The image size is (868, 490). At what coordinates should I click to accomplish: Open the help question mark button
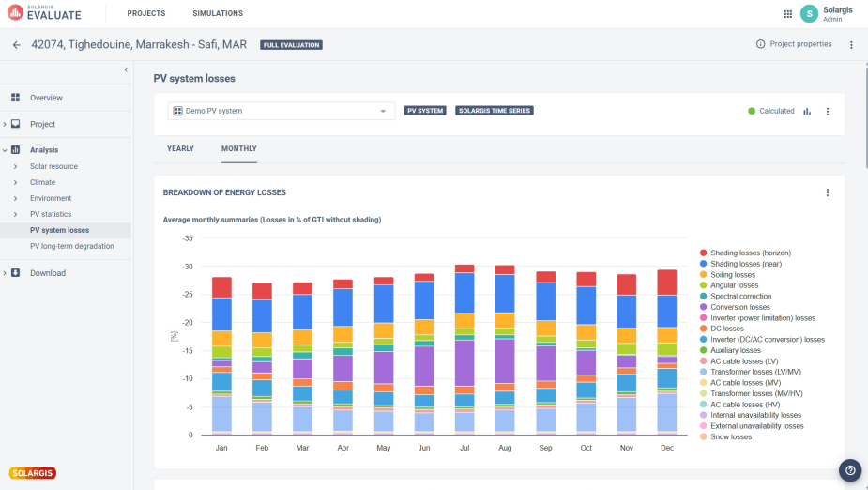[850, 470]
